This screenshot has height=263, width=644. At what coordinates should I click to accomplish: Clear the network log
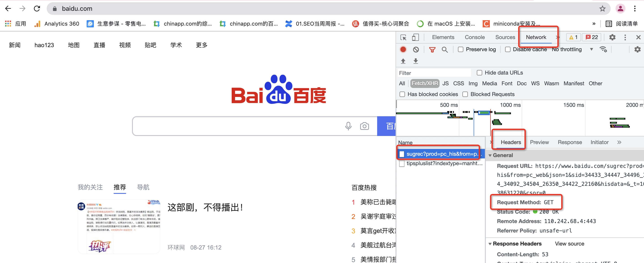[416, 50]
